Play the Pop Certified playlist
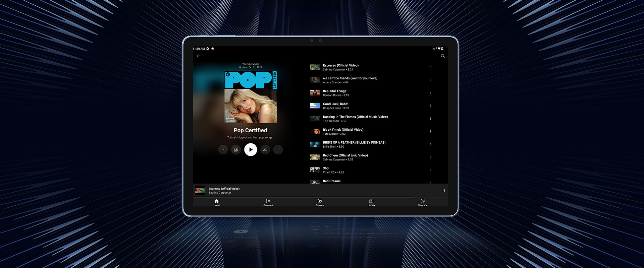Viewport: 644px width, 268px height. 251,150
